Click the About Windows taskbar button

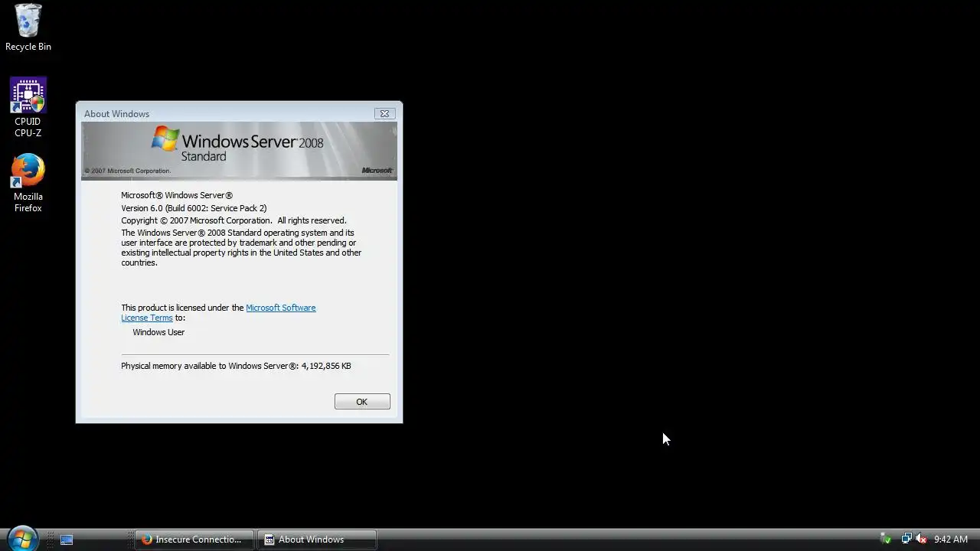click(x=317, y=540)
